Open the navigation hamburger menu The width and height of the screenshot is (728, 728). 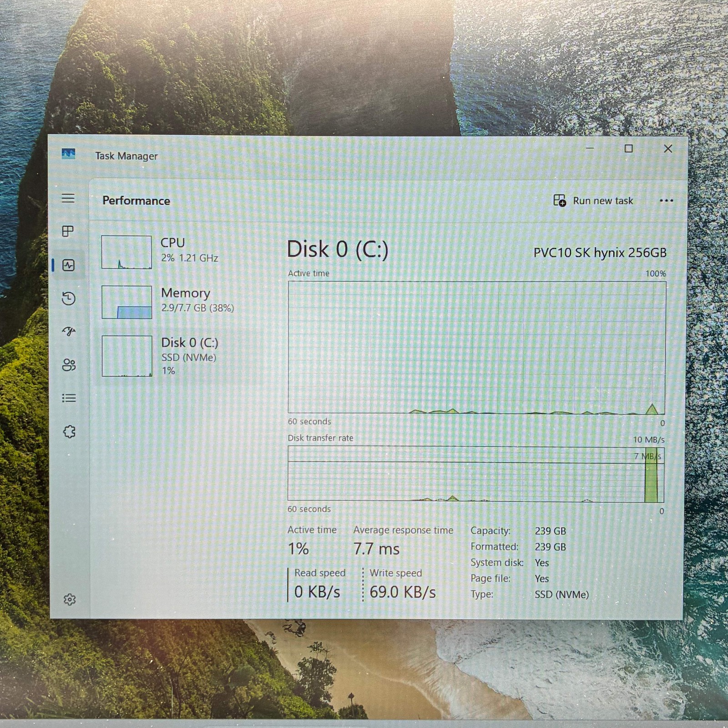point(68,198)
